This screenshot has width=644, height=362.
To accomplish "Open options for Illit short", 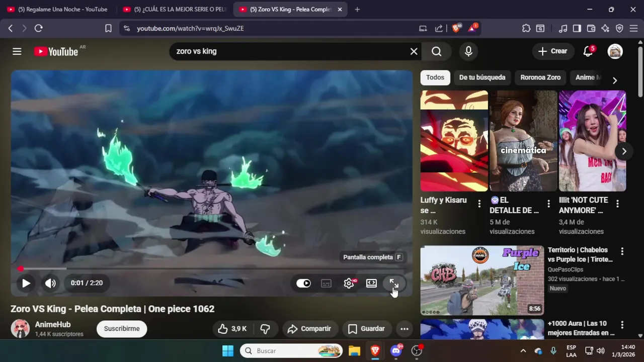I will coord(617,204).
